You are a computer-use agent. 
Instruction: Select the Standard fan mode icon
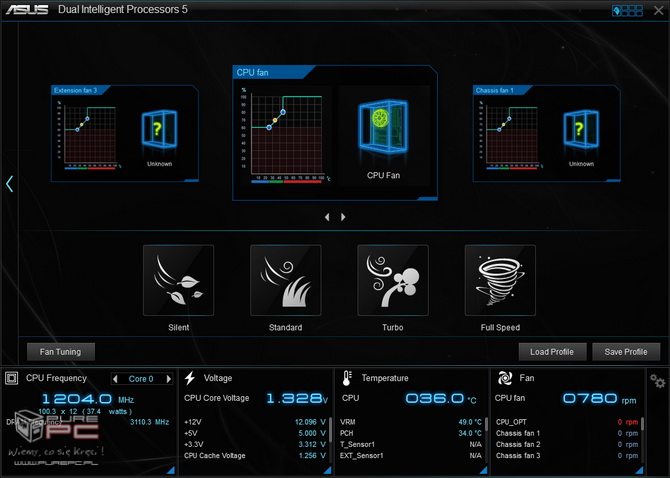click(286, 280)
